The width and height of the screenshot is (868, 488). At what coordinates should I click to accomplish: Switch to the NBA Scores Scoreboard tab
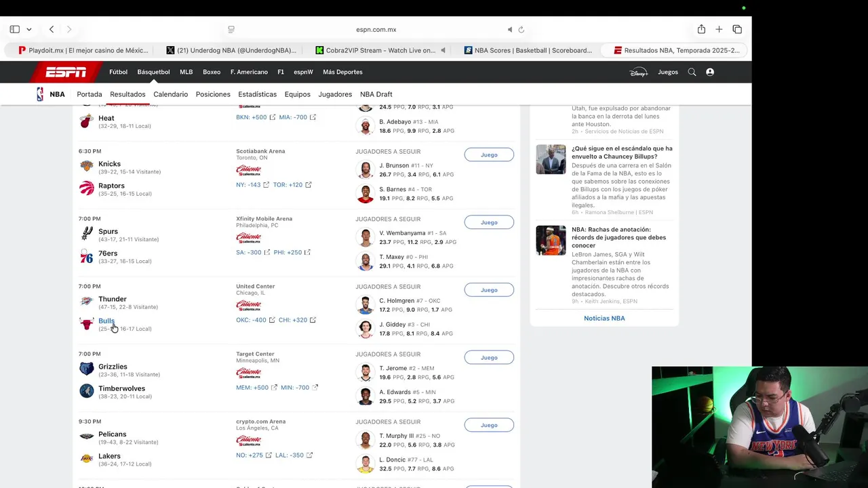(528, 50)
